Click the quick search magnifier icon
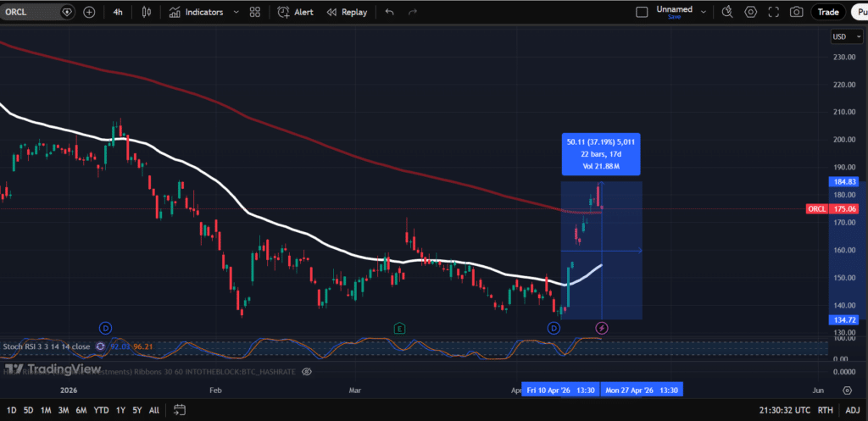 click(x=727, y=12)
